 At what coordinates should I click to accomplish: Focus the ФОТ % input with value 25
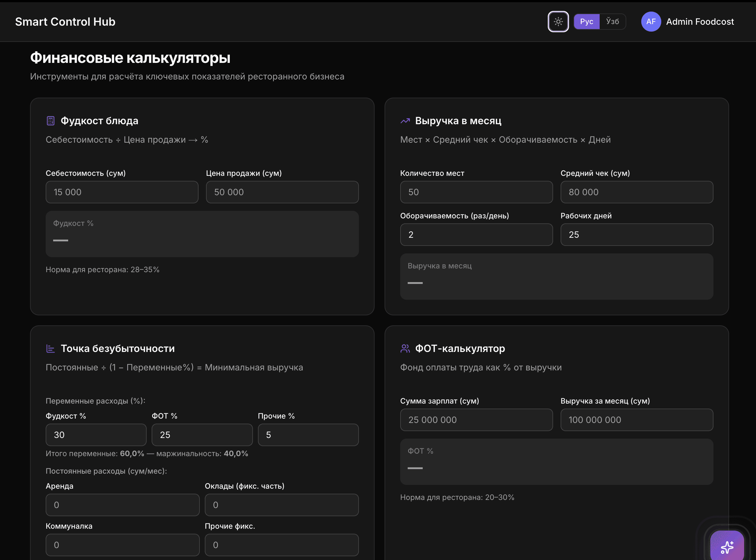pos(202,435)
